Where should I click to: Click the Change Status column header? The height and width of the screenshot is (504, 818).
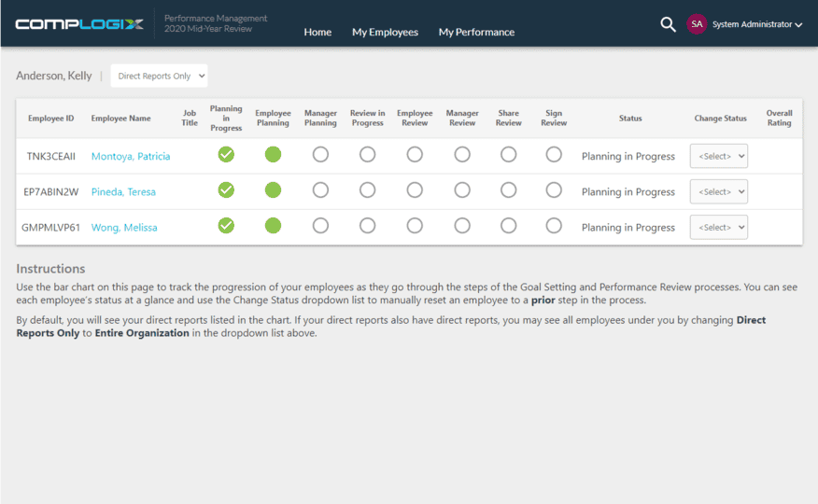[721, 119]
